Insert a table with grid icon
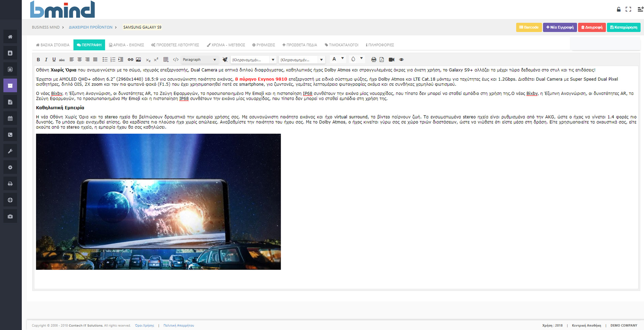This screenshot has height=330, width=644. pos(166,60)
